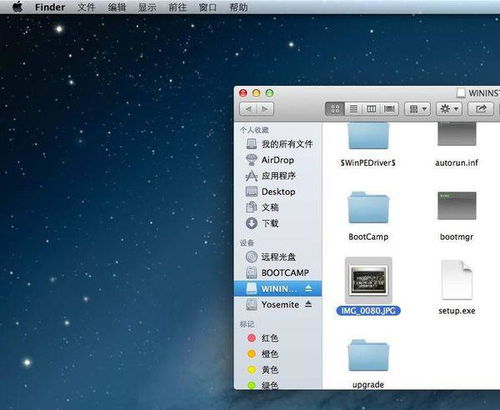
Task: Open the 显示 menu
Action: click(x=147, y=7)
